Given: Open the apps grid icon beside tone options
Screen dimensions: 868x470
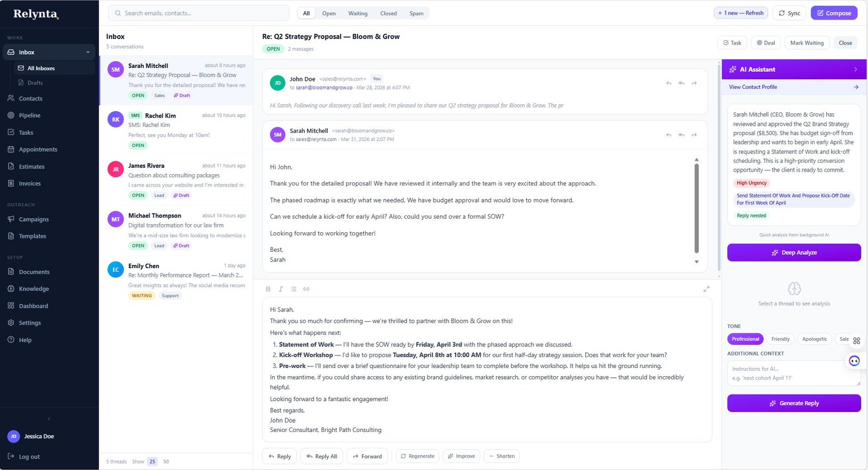Looking at the screenshot, I should tap(857, 341).
